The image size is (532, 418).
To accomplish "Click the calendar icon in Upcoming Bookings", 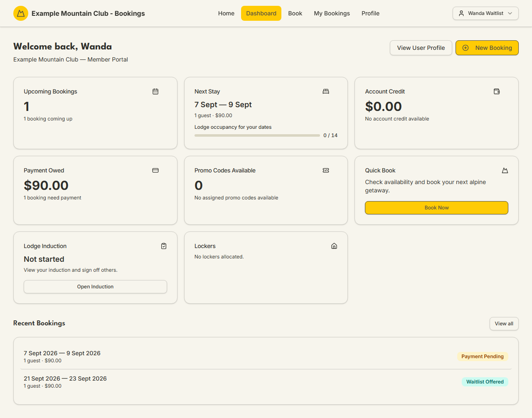I will (x=155, y=91).
